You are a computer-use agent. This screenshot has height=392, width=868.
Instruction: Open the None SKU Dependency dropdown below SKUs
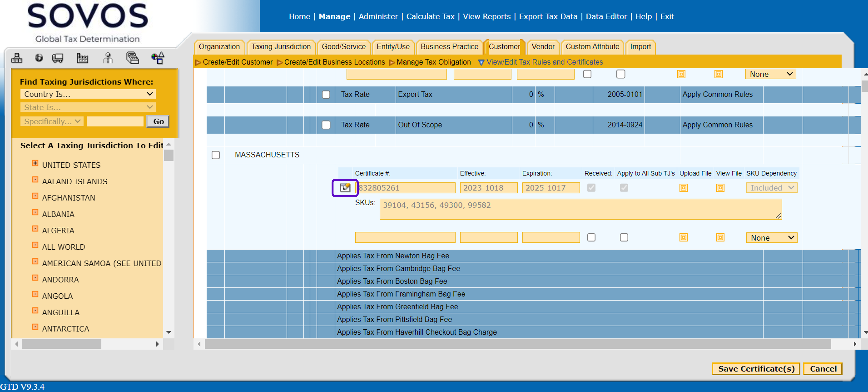771,238
